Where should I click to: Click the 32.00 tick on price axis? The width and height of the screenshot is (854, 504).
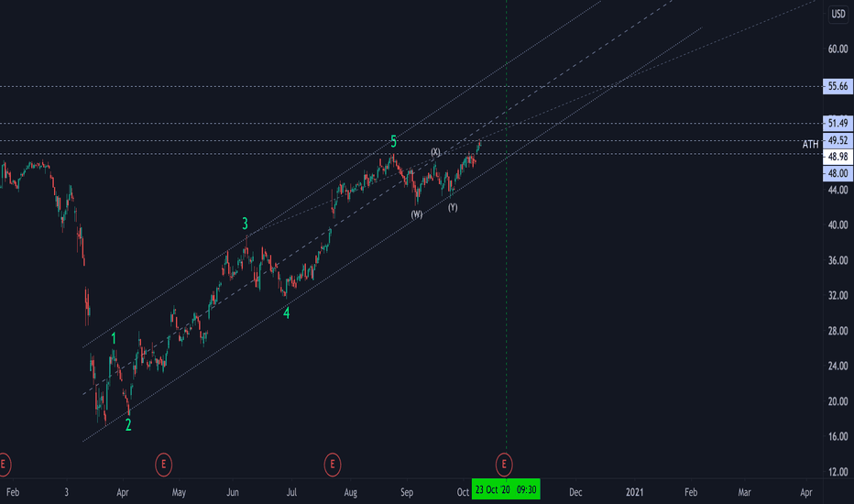click(838, 295)
